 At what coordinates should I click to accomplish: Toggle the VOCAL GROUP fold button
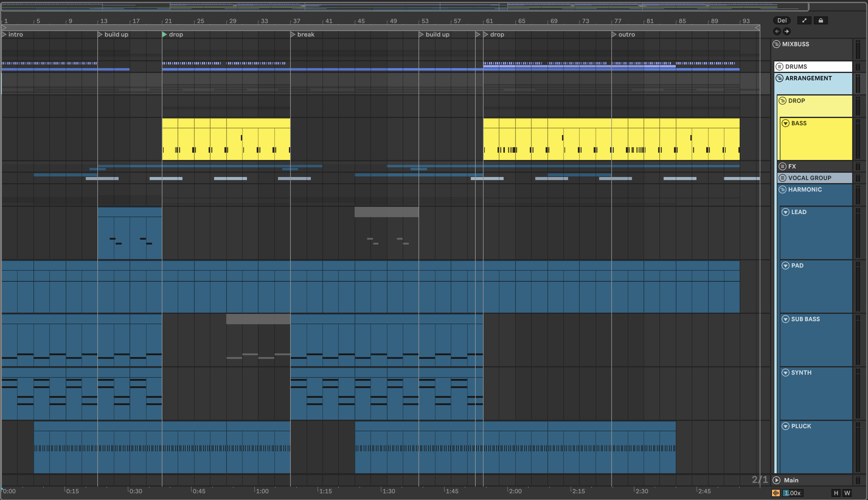point(783,178)
